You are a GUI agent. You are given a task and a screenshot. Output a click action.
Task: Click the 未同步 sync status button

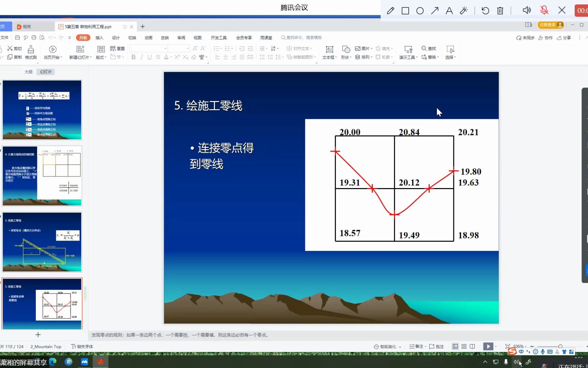click(x=525, y=38)
